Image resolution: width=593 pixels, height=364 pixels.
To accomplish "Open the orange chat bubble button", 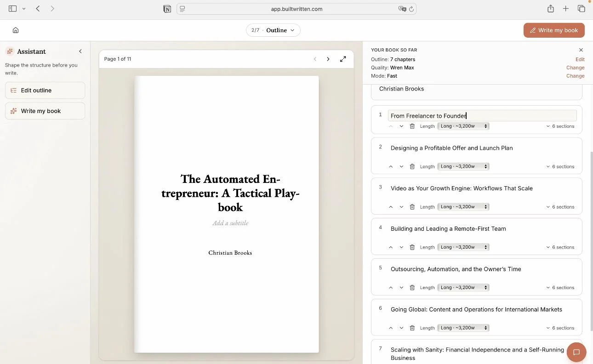I will (576, 353).
